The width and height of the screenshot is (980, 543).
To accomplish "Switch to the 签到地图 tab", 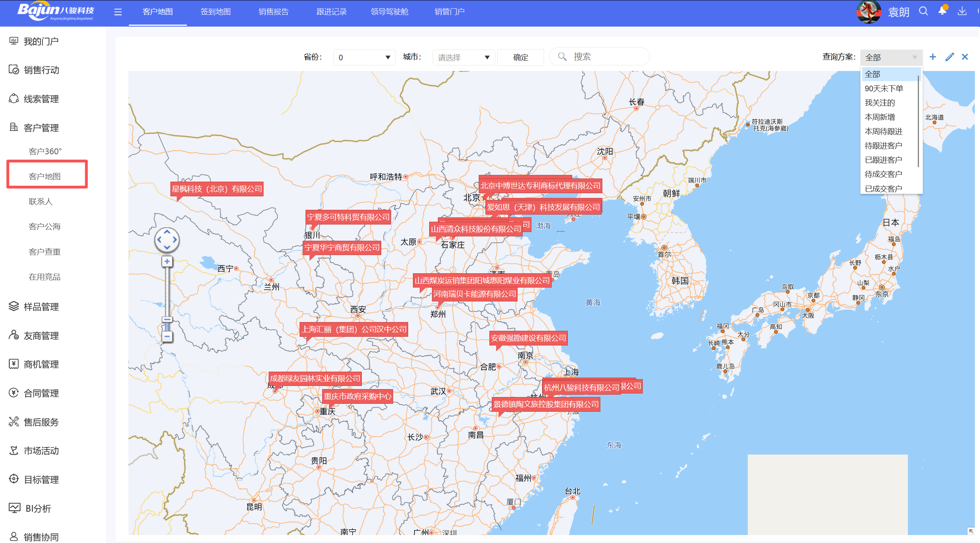I will tap(215, 12).
